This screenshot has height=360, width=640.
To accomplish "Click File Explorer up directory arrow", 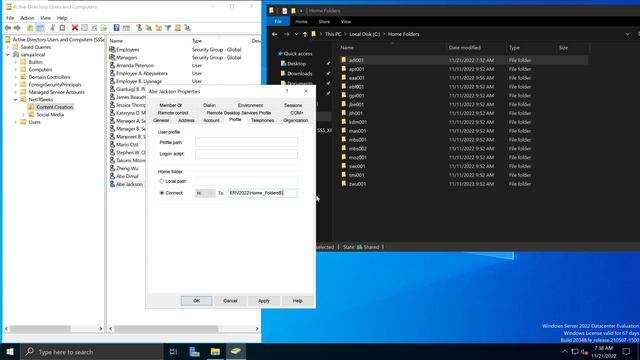I will click(305, 34).
